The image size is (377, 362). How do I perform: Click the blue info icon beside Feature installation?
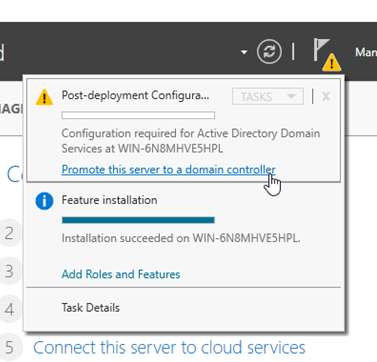click(x=44, y=201)
